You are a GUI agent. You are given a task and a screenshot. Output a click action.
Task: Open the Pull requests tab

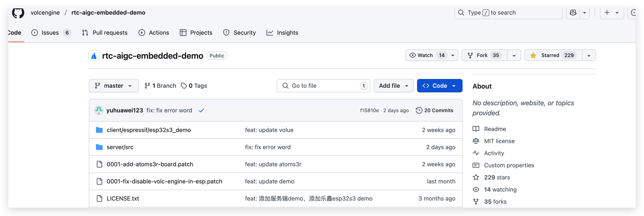tap(105, 33)
